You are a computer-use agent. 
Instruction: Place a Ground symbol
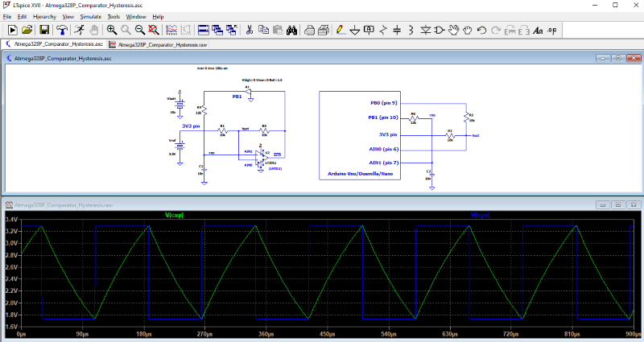[x=355, y=30]
